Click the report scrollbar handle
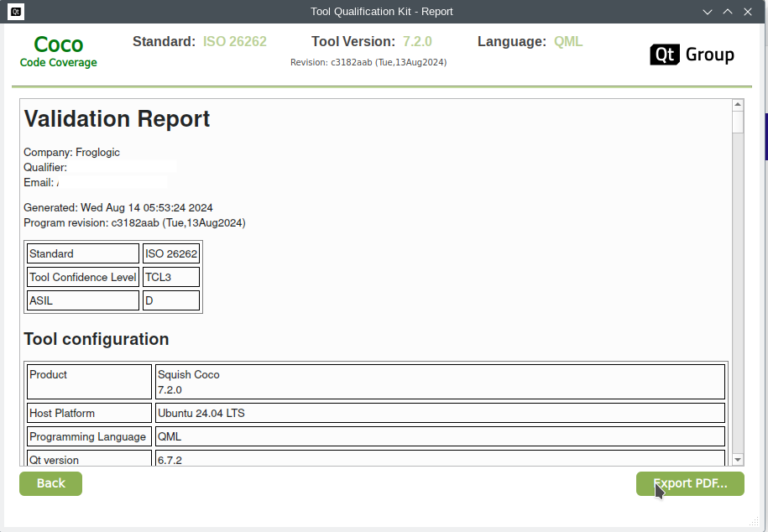The height and width of the screenshot is (532, 768). coord(738,123)
